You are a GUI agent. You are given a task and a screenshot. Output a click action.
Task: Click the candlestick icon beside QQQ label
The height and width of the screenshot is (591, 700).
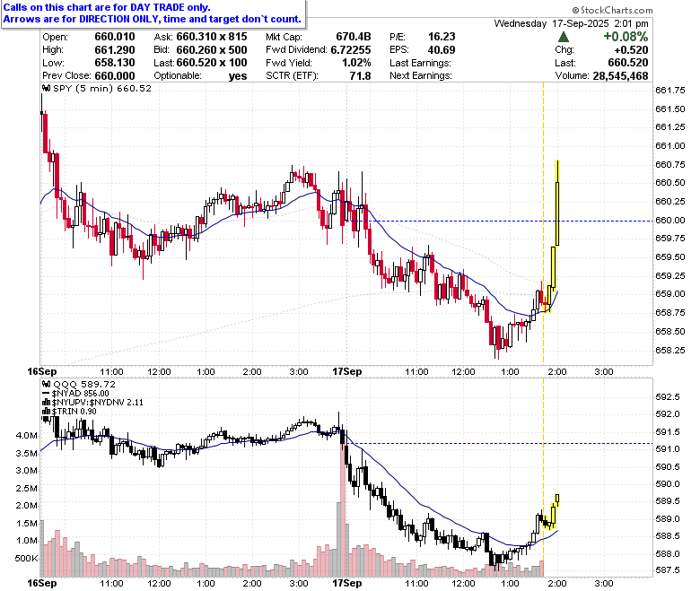46,384
